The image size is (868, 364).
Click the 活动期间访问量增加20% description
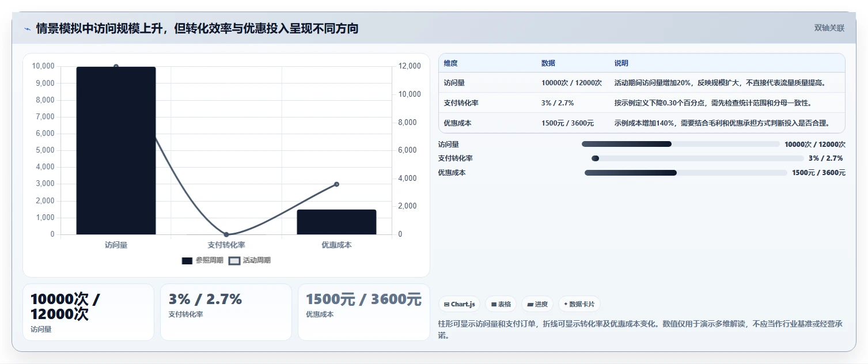(x=720, y=83)
